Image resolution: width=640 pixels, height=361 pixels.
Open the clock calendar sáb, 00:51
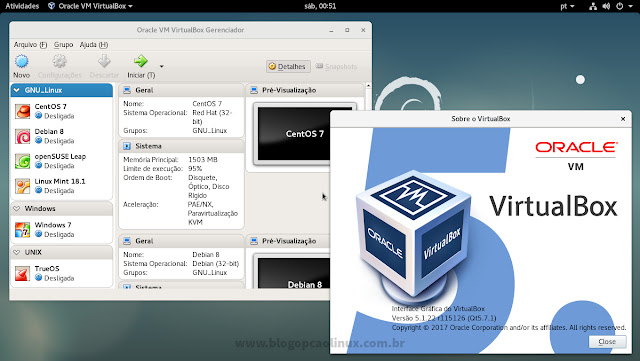(x=320, y=6)
